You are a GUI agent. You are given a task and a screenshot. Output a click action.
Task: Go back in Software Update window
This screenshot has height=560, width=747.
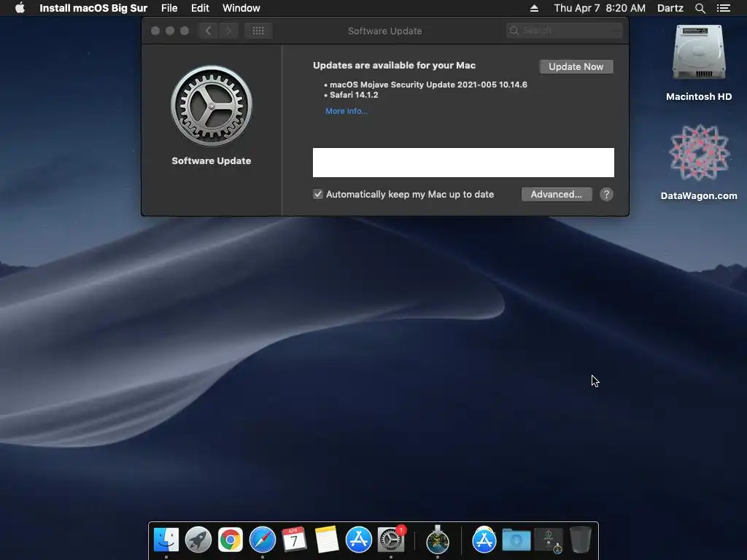click(x=208, y=31)
